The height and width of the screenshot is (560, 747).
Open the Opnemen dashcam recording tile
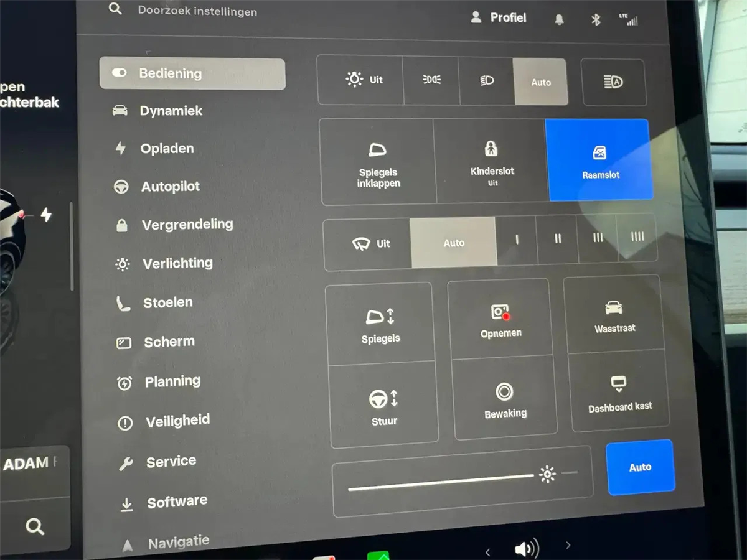pos(500,320)
